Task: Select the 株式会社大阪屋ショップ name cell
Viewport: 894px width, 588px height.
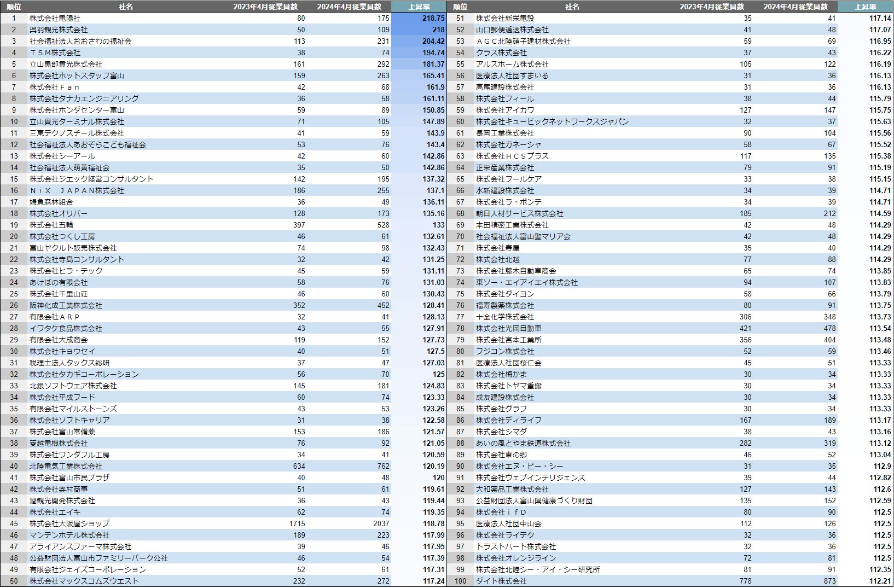Action: point(69,523)
